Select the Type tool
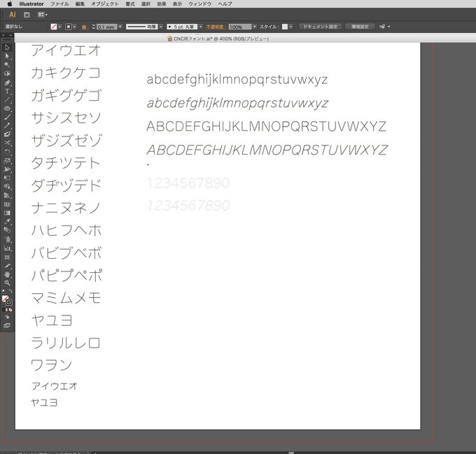The height and width of the screenshot is (454, 476). tap(7, 91)
